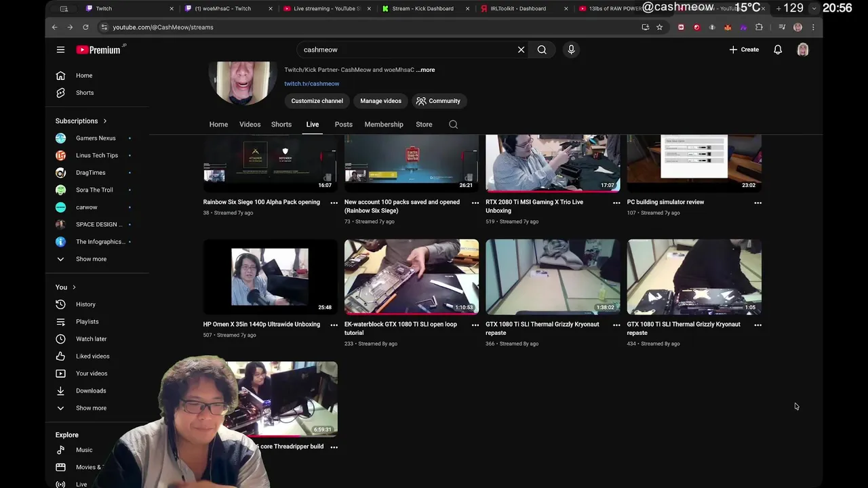The width and height of the screenshot is (868, 488).
Task: Expand channel description with ...more
Action: [426, 70]
